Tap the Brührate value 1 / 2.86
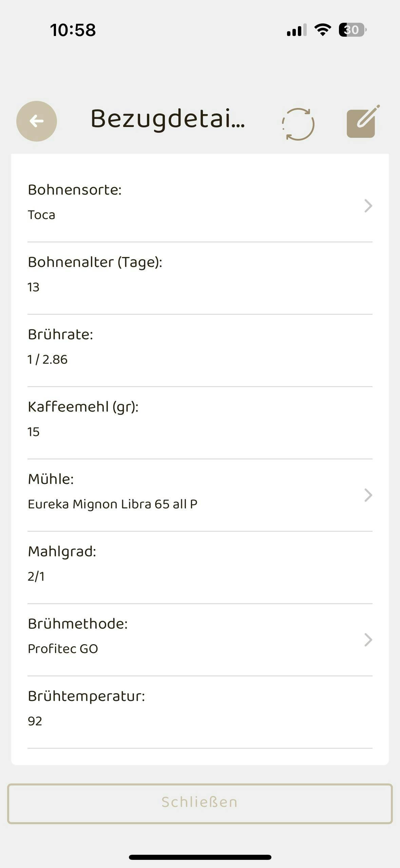This screenshot has height=868, width=400. (x=47, y=360)
